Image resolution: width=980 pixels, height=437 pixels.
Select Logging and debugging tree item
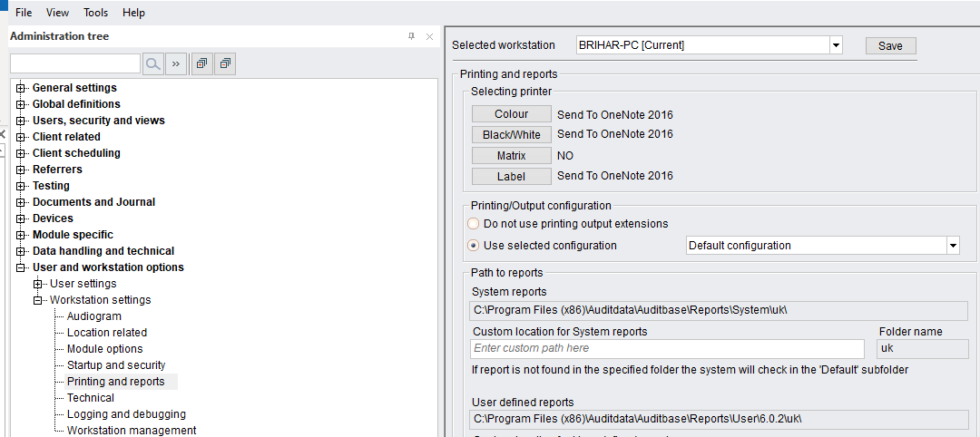[x=126, y=414]
